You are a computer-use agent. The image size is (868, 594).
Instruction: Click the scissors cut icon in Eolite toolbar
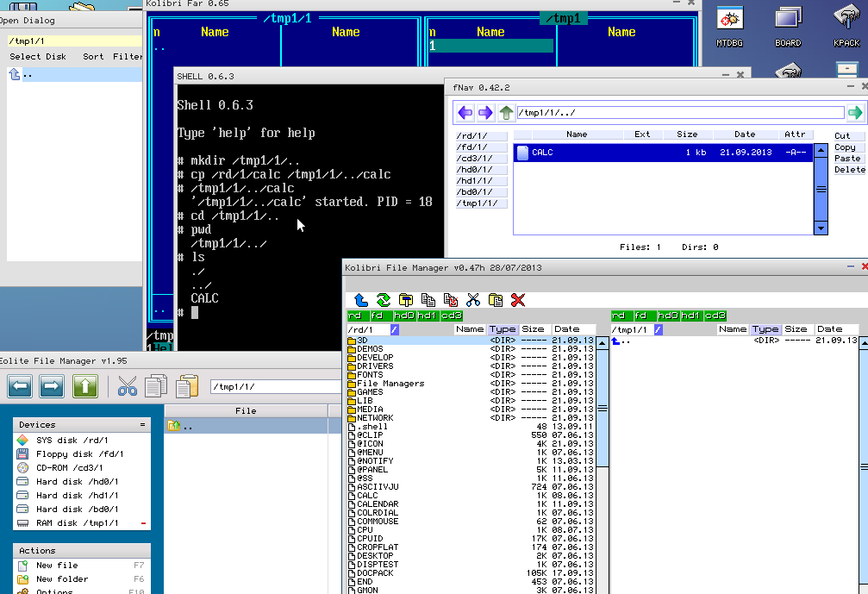pos(128,385)
